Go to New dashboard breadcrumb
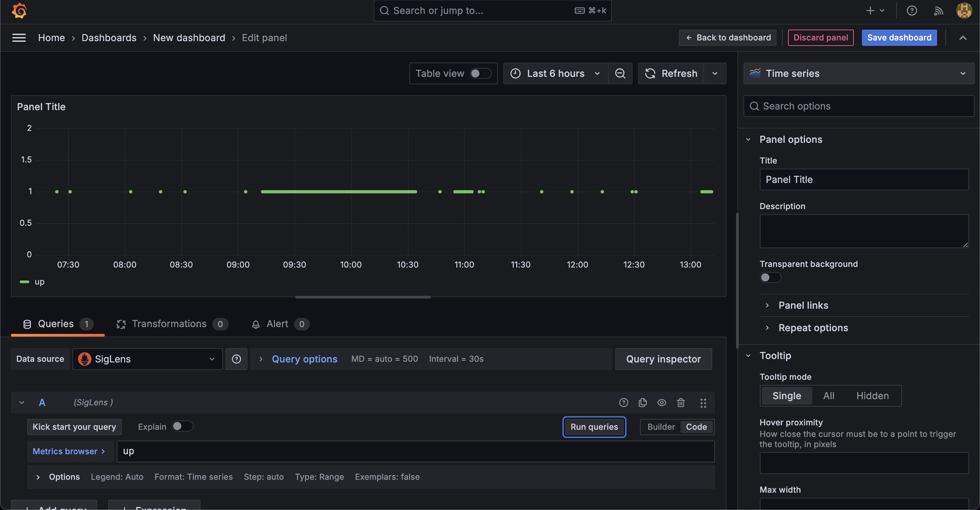The width and height of the screenshot is (980, 510). [189, 38]
